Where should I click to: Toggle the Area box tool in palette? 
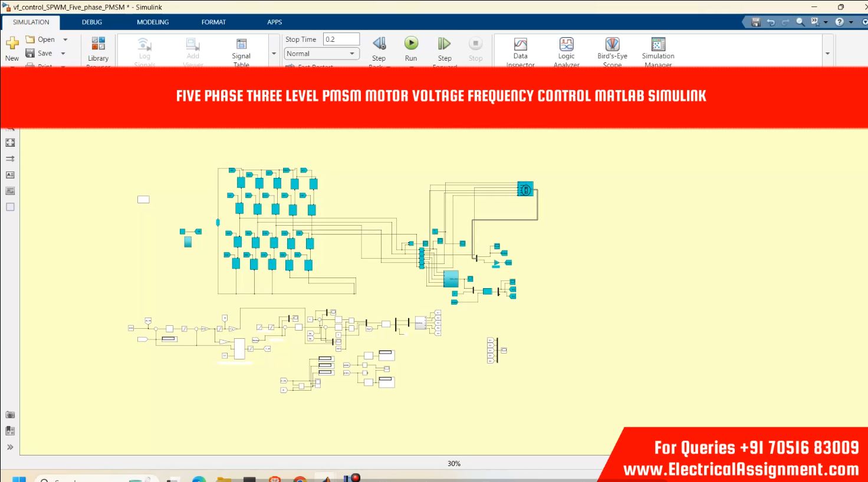coord(10,207)
